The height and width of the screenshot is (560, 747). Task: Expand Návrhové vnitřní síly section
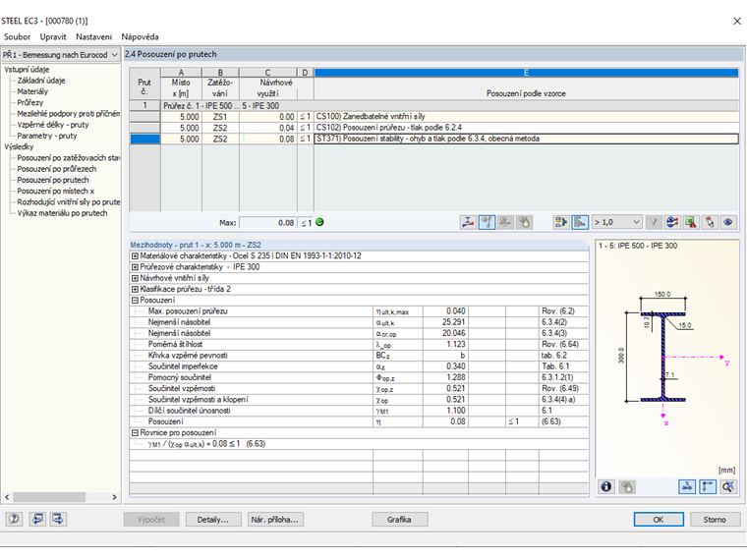click(x=135, y=278)
